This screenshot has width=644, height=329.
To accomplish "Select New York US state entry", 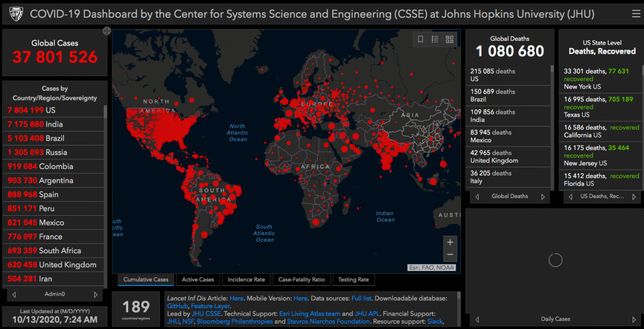I will tap(601, 78).
